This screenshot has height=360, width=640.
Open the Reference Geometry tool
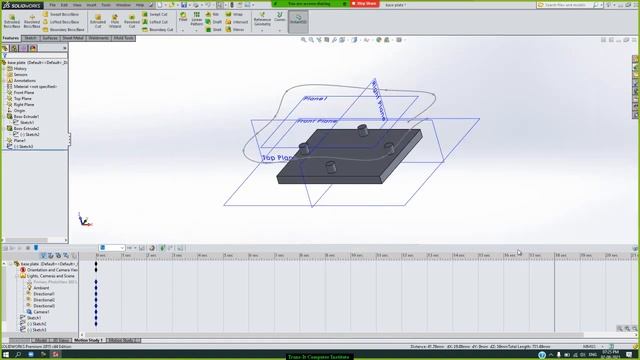[x=262, y=19]
